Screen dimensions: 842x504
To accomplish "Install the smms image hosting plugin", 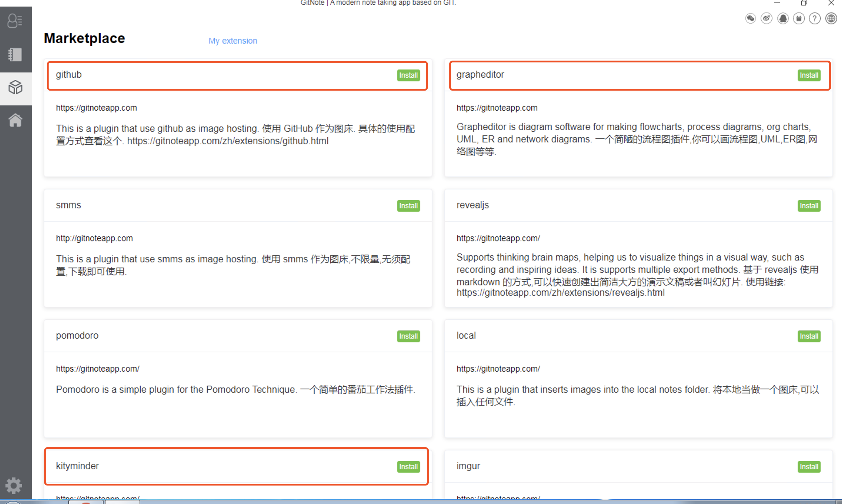I will [x=408, y=206].
